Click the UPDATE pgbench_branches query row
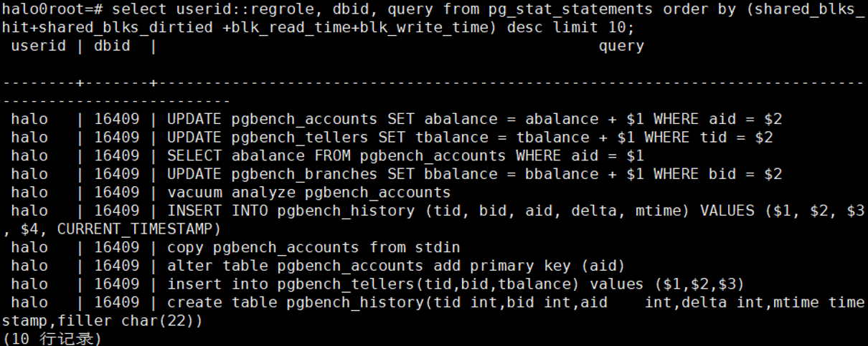Screen dimensions: 868x346 tap(473, 174)
